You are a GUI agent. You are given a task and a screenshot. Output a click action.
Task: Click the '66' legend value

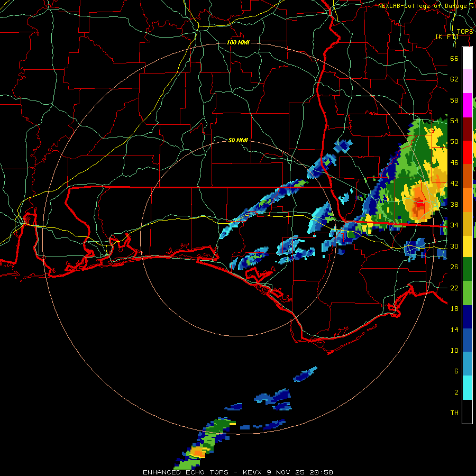point(454,58)
